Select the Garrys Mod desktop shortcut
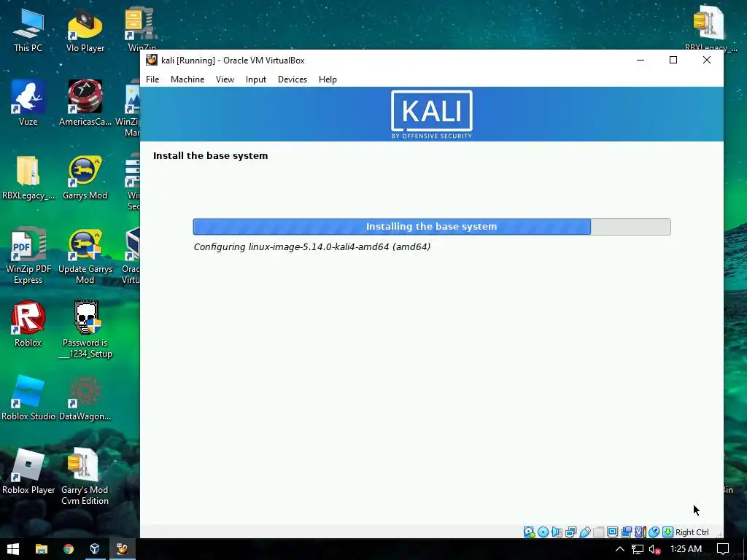The height and width of the screenshot is (560, 747). coord(85,177)
